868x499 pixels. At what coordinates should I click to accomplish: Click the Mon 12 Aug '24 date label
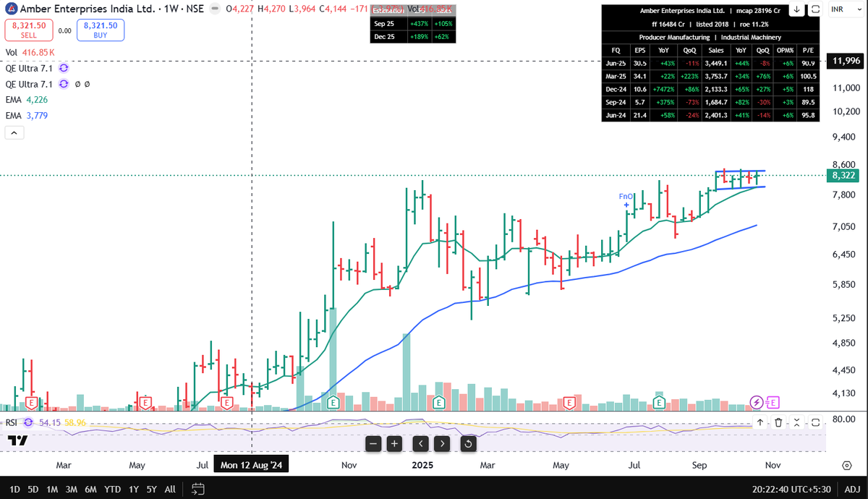pos(251,465)
